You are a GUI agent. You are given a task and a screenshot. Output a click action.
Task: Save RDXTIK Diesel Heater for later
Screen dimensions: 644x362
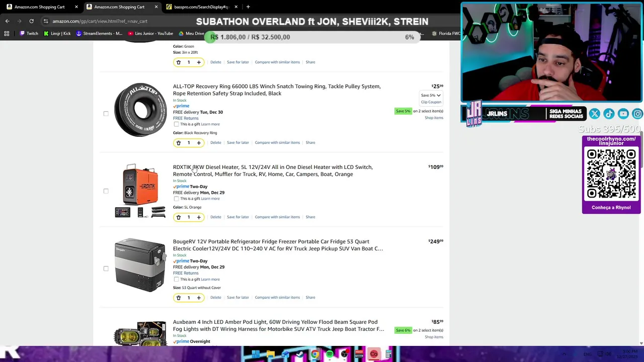(x=238, y=217)
